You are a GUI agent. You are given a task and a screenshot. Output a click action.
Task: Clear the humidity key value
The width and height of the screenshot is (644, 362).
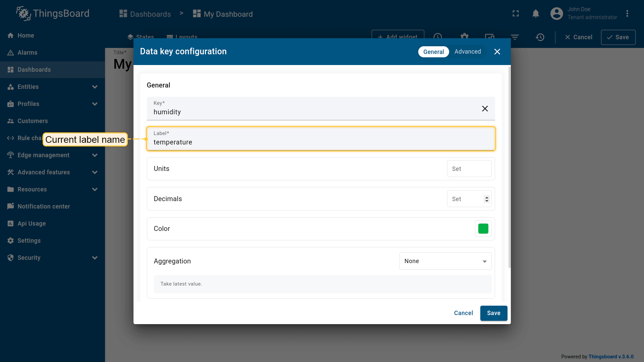(x=485, y=109)
